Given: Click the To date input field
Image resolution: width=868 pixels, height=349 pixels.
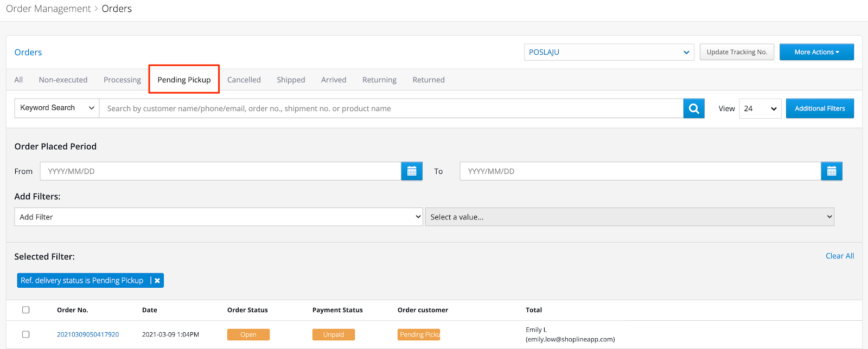Looking at the screenshot, I should point(641,171).
